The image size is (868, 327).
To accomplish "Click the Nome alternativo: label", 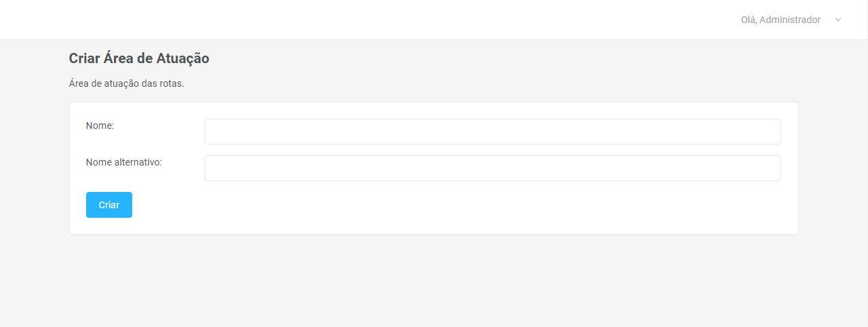I will click(x=124, y=162).
